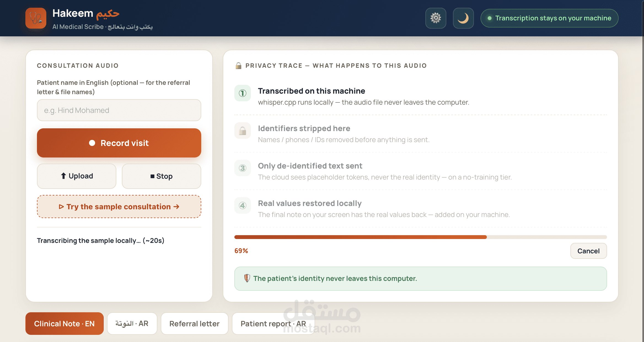Cancel the transcription in progress
The height and width of the screenshot is (342, 644).
(x=588, y=251)
